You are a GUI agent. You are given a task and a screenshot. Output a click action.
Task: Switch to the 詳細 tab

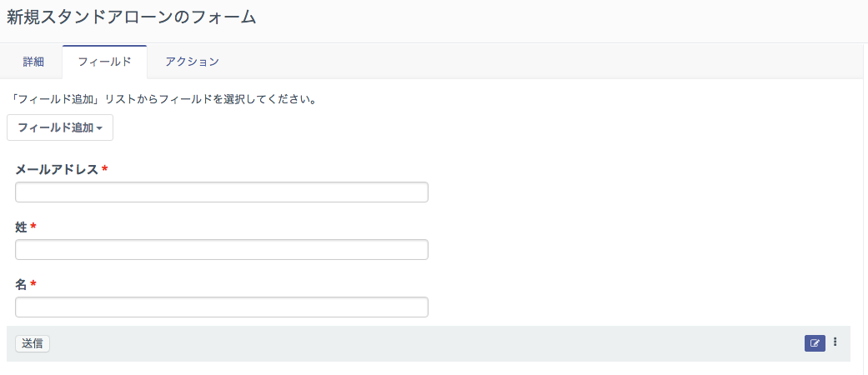[34, 62]
